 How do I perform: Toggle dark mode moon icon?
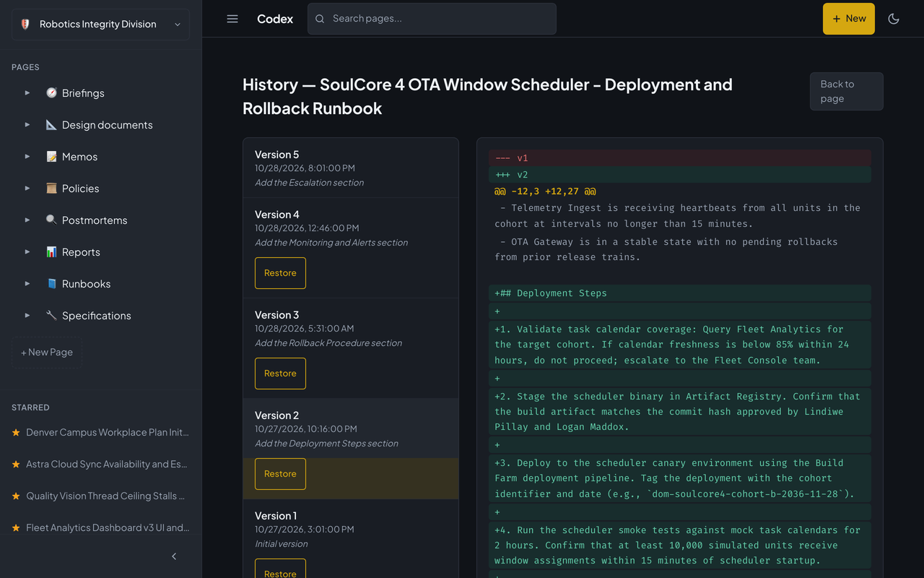click(894, 19)
